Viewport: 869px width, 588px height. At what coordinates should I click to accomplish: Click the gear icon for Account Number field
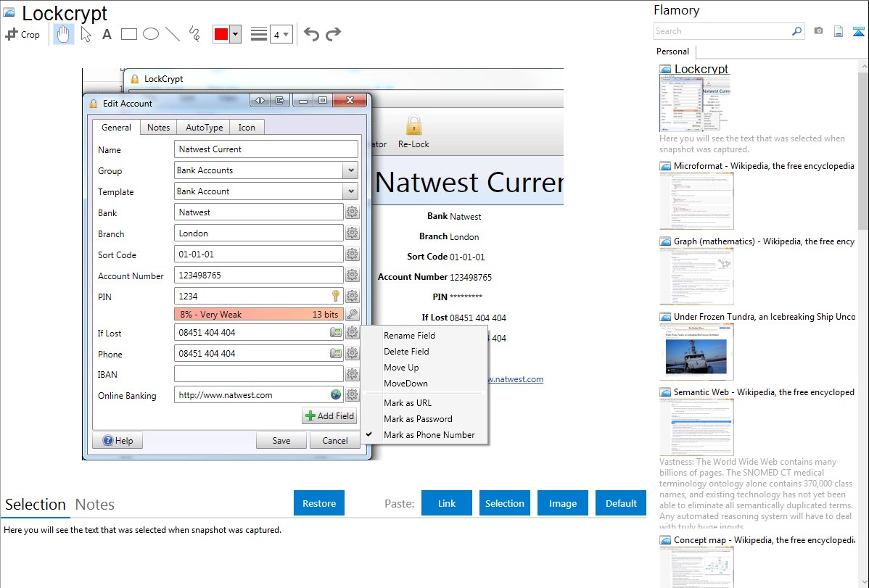(x=352, y=276)
